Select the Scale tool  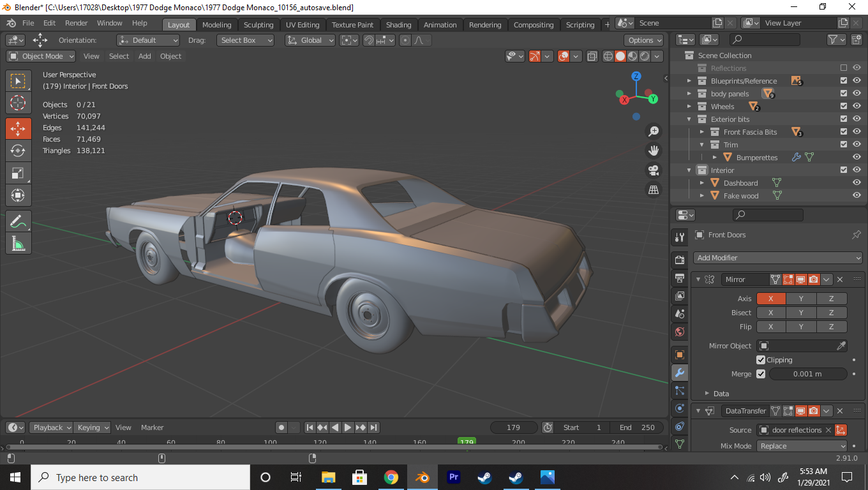point(18,173)
